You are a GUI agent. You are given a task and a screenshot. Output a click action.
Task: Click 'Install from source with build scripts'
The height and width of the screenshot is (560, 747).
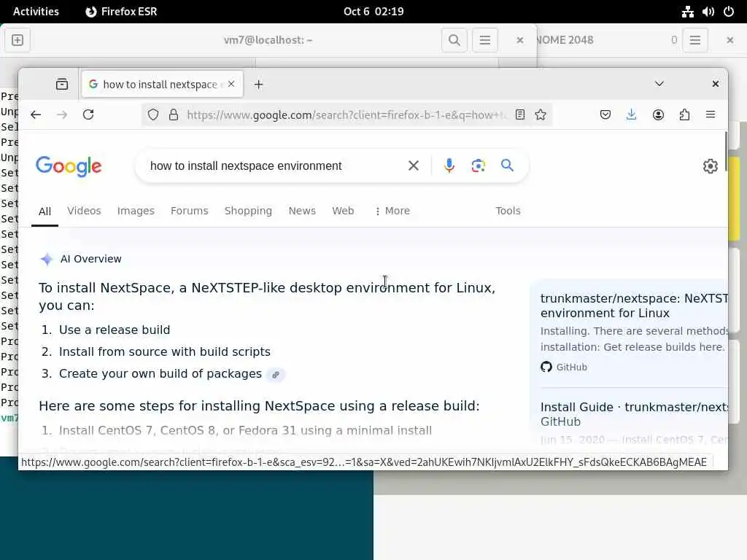pyautogui.click(x=165, y=352)
